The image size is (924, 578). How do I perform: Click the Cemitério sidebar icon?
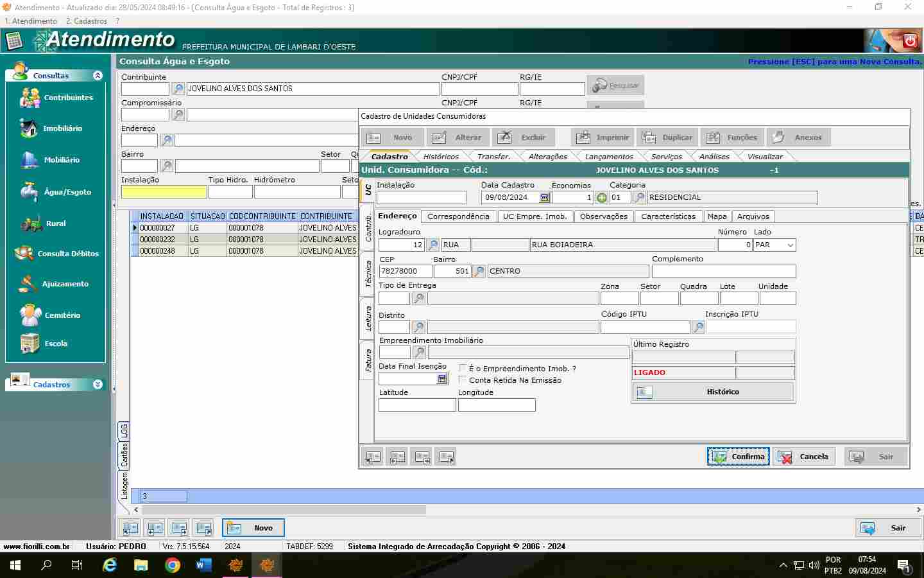pyautogui.click(x=30, y=315)
